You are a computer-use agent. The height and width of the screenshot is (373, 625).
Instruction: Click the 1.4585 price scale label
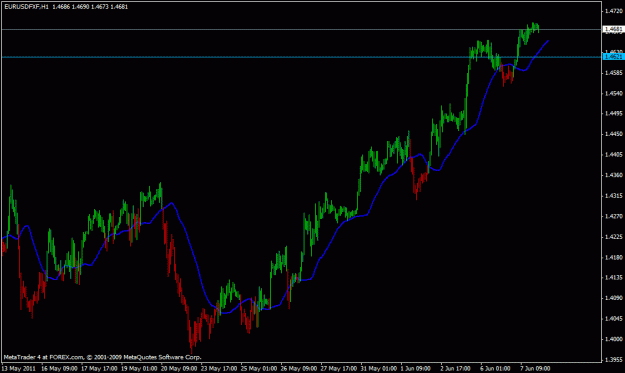pyautogui.click(x=614, y=73)
